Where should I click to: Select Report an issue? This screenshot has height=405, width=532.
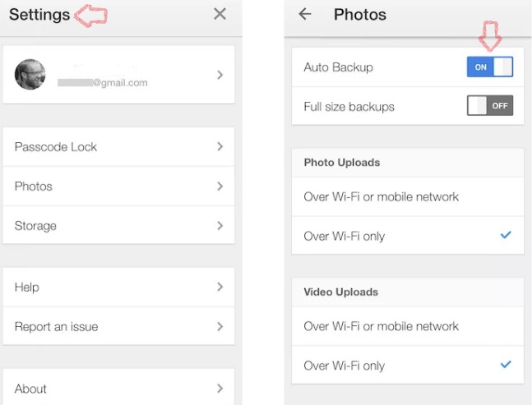click(x=56, y=327)
